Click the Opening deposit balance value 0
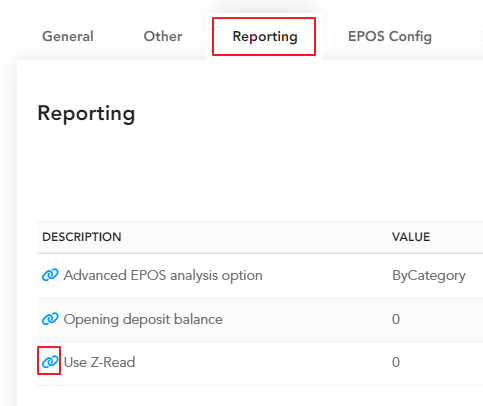483x406 pixels. click(396, 319)
